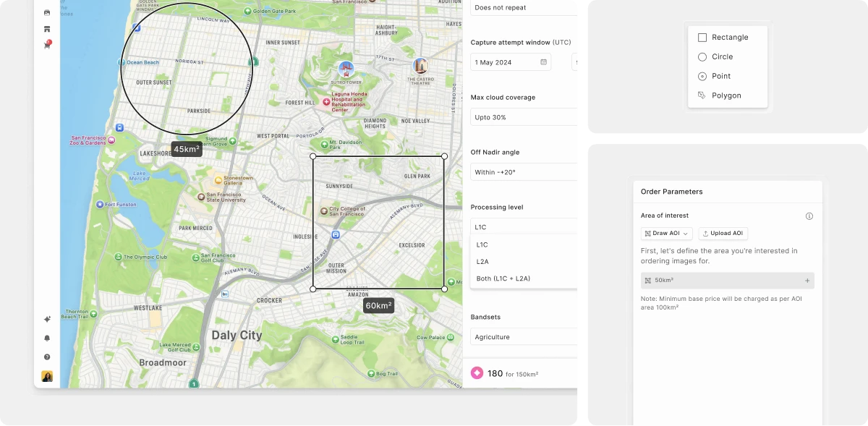Open the user profile avatar
Viewport: 868px width, 426px height.
point(47,376)
